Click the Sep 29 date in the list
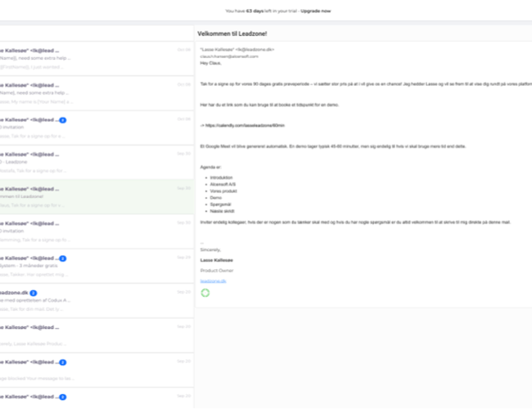The image size is (532, 409). 183,258
